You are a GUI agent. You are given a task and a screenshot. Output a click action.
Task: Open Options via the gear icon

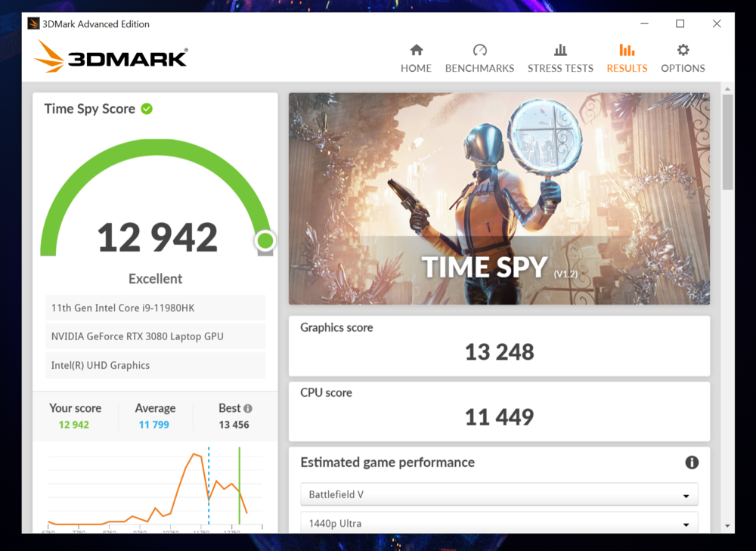[x=683, y=50]
